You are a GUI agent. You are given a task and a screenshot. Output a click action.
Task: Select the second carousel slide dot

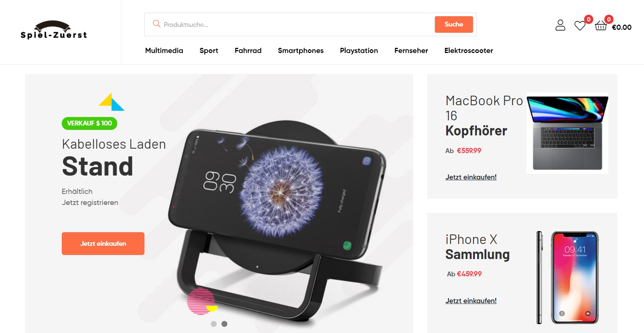[x=225, y=324]
